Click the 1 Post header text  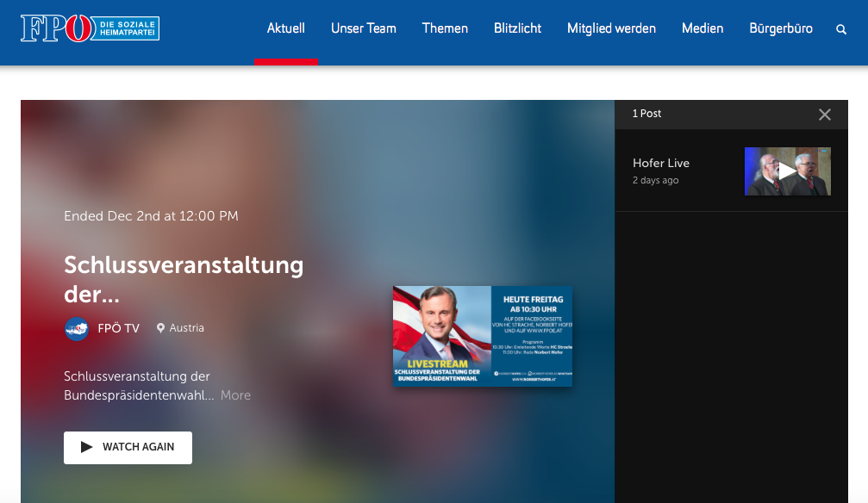coord(646,114)
